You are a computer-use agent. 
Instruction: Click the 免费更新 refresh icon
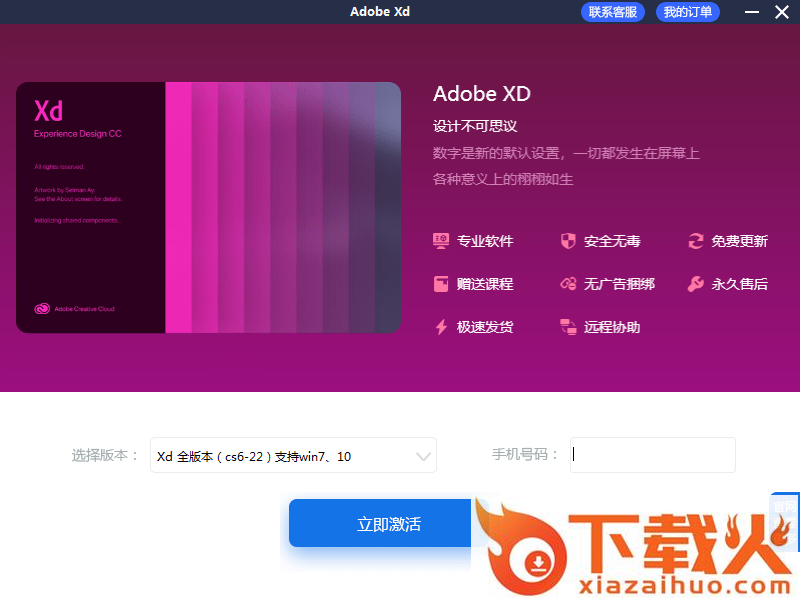click(x=696, y=241)
